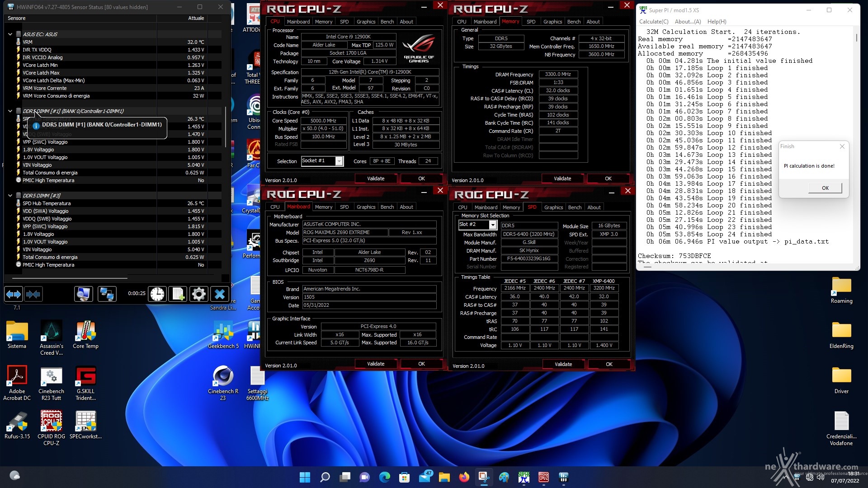The width and height of the screenshot is (868, 488).
Task: Click the Sensore column header in HWiNFO
Action: [17, 18]
